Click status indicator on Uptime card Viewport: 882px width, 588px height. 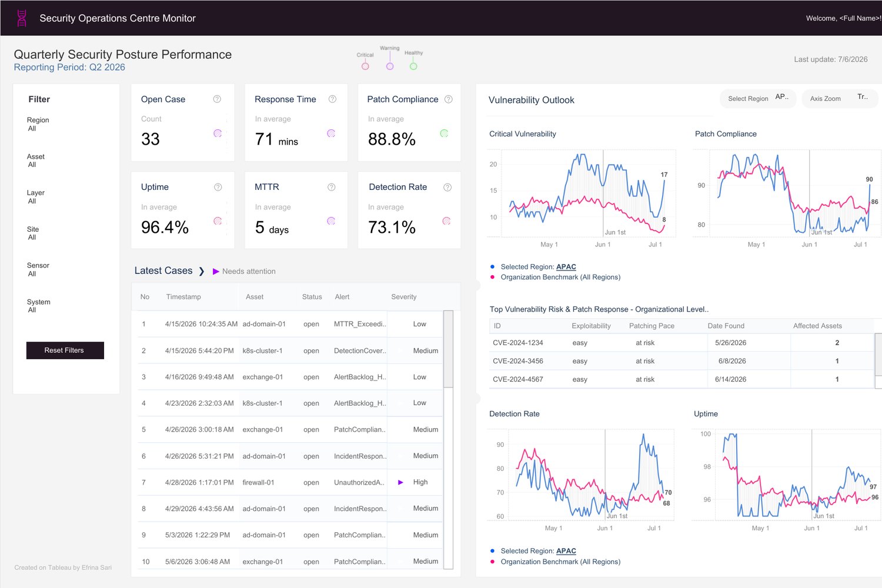[218, 221]
